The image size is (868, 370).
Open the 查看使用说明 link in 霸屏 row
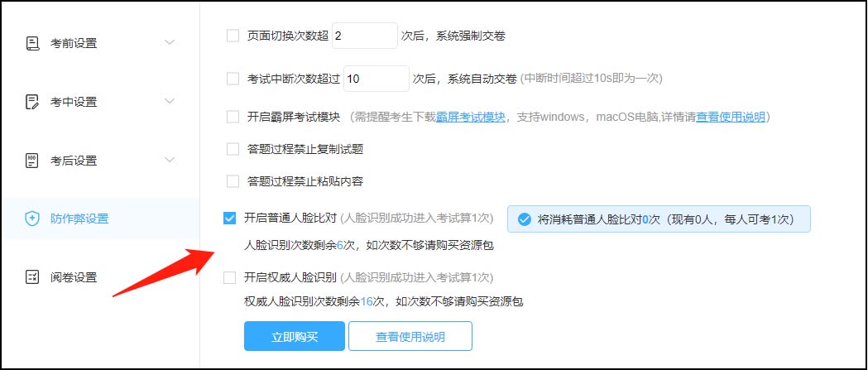click(x=731, y=118)
